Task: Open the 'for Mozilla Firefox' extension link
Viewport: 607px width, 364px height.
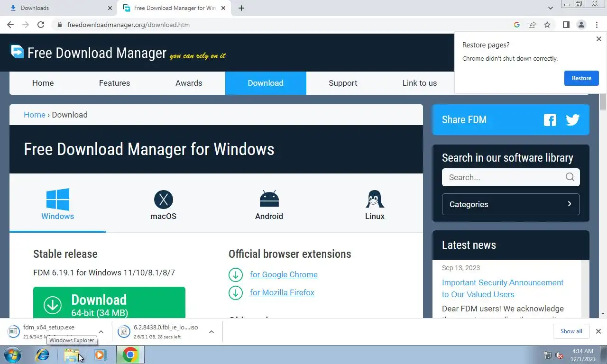Action: [282, 292]
